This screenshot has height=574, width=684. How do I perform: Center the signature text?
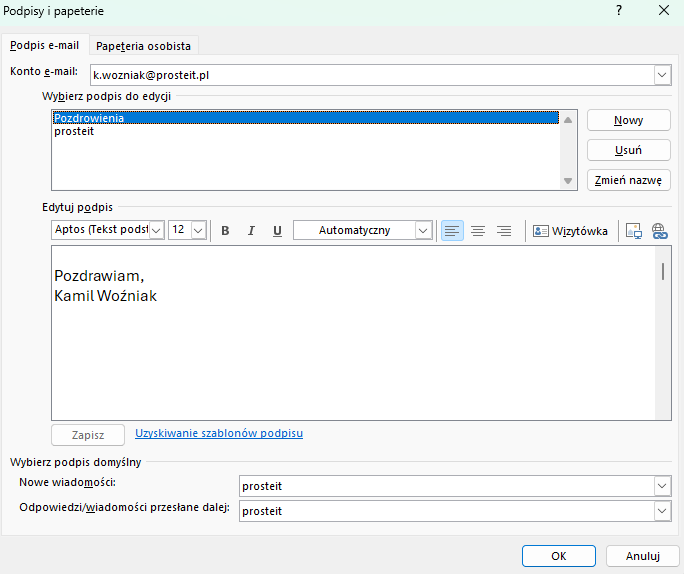(478, 231)
